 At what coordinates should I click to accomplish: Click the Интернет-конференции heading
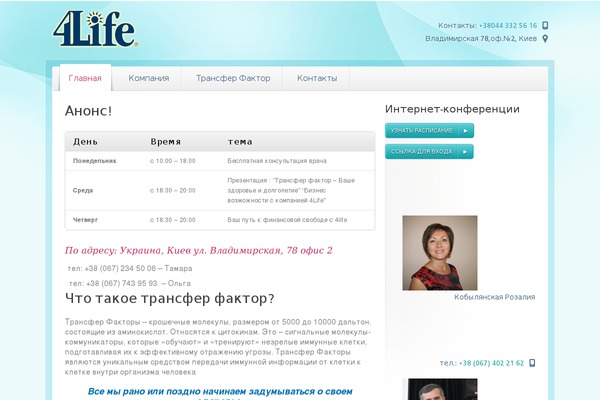click(x=452, y=109)
